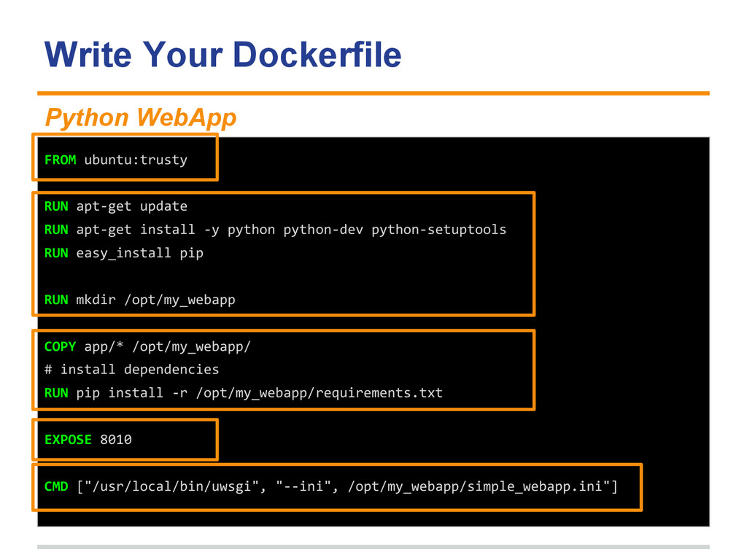Select the '# install dependencies' comment
Image resolution: width=747 pixels, height=560 pixels.
131,370
